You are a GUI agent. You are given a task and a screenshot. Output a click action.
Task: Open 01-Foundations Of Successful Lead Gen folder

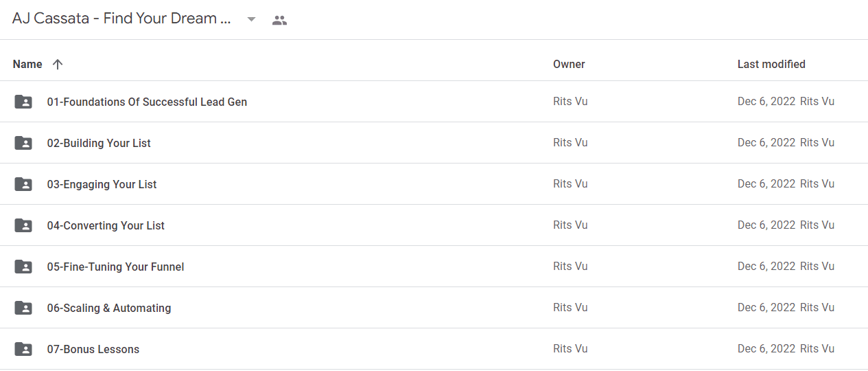(x=147, y=102)
